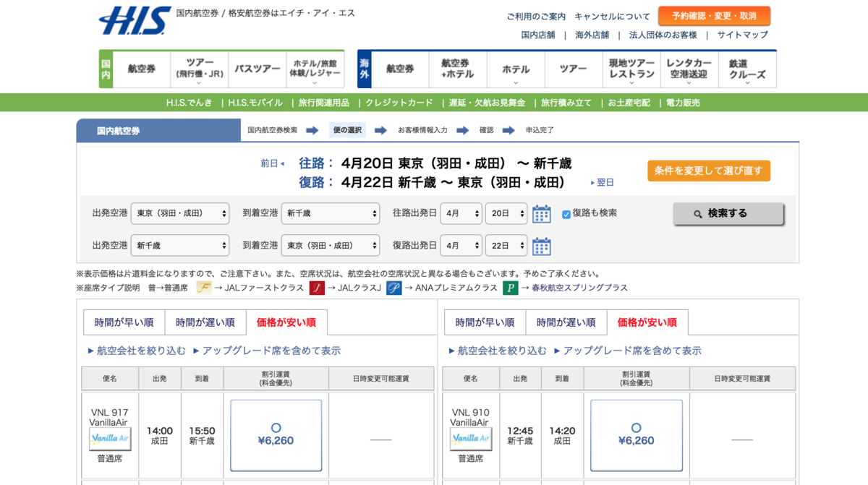The height and width of the screenshot is (485, 868).
Task: Click the Spring Plus seat icon
Action: 511,288
